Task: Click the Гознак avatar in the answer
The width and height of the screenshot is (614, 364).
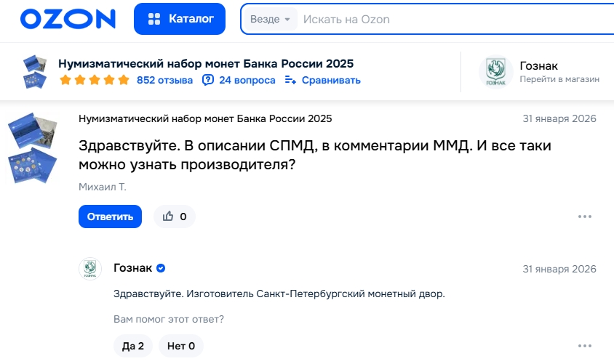Action: click(90, 269)
